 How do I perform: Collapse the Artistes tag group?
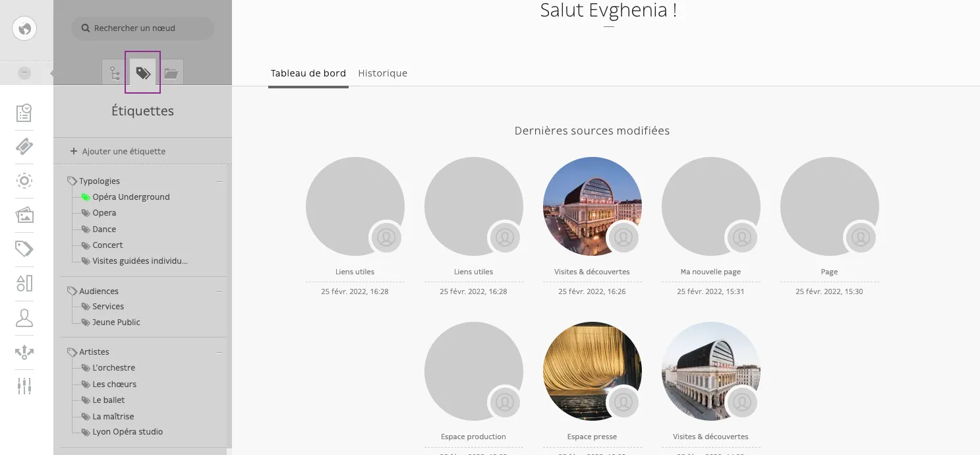[219, 352]
